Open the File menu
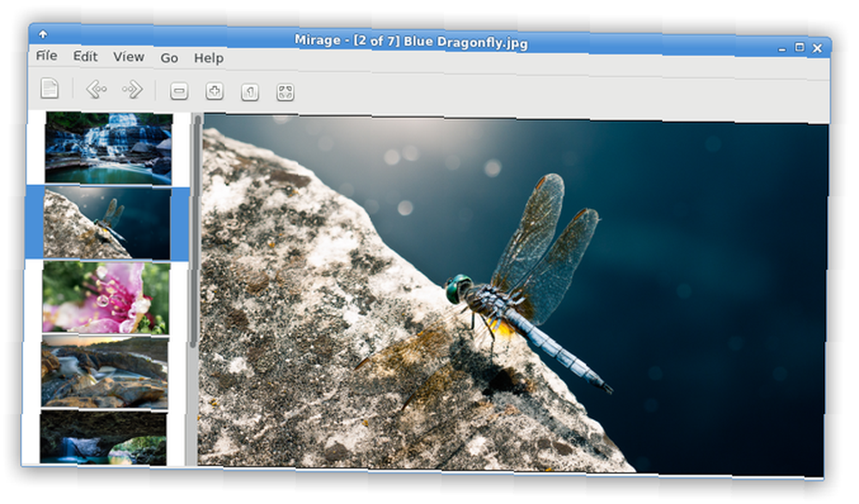Image resolution: width=859 pixels, height=504 pixels. click(x=46, y=55)
